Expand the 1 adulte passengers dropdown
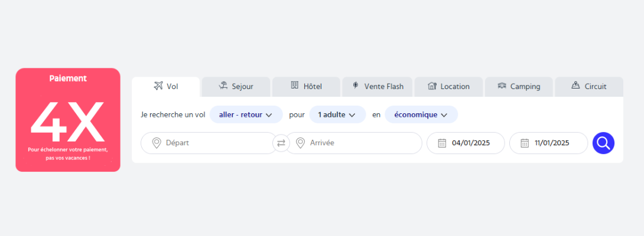644x236 pixels. (337, 114)
